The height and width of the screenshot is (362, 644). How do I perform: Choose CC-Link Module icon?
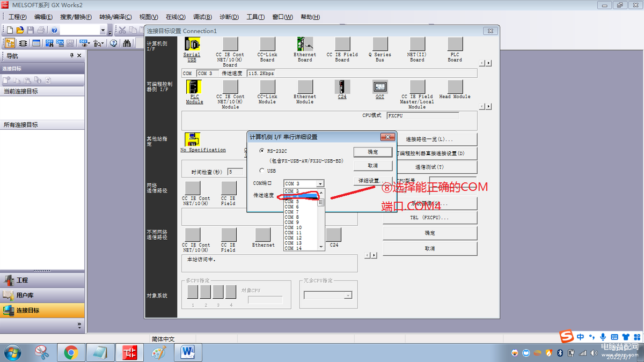click(267, 87)
